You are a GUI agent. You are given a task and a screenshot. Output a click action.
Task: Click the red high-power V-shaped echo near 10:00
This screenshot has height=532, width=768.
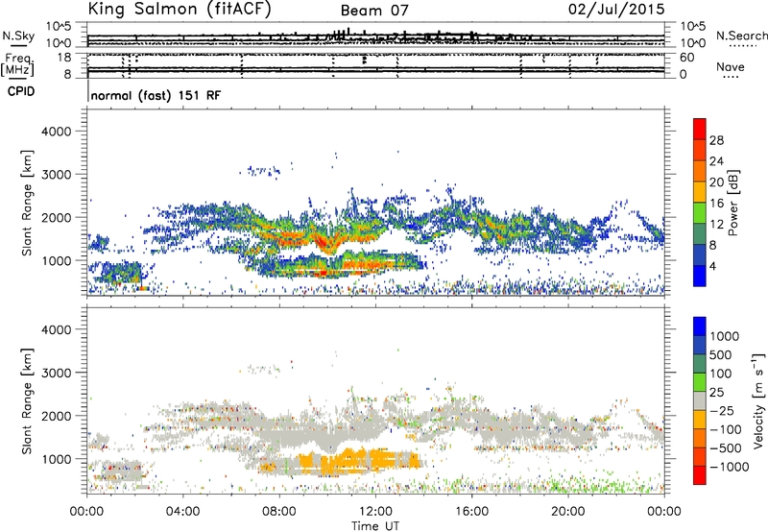click(x=325, y=243)
